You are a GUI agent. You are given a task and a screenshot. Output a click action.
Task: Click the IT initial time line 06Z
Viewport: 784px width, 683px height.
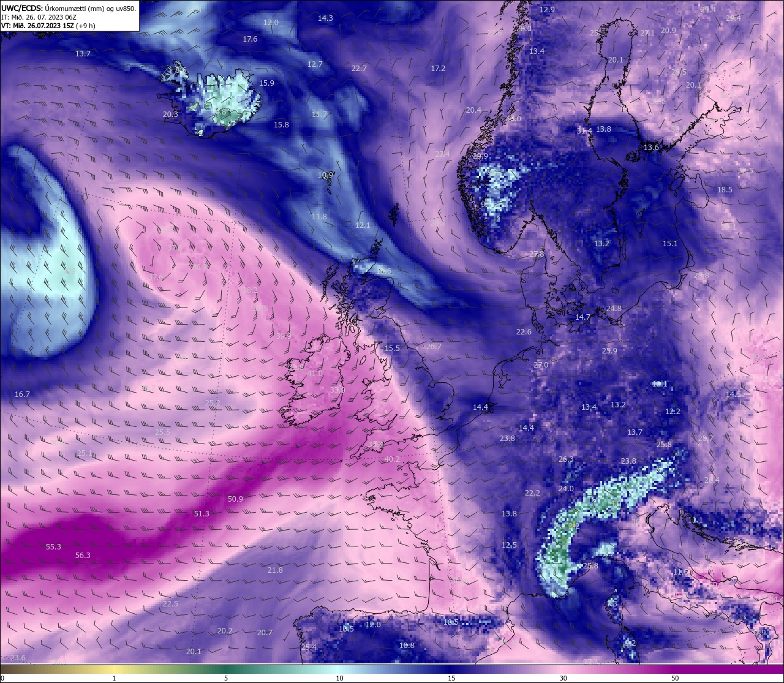pyautogui.click(x=39, y=17)
